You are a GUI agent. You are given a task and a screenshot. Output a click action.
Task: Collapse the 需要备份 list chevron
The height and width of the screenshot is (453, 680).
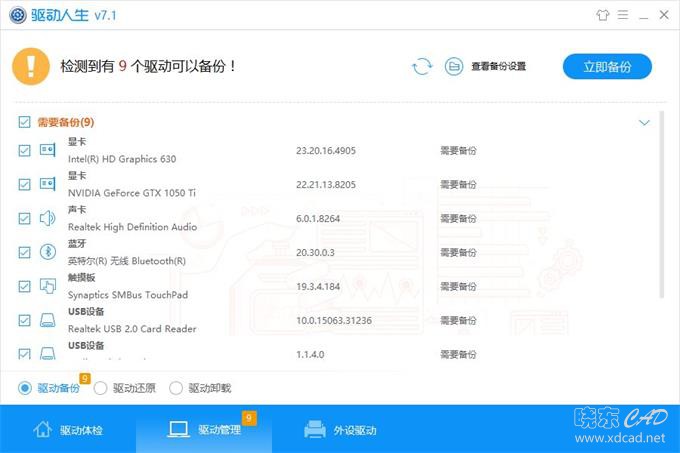(x=644, y=123)
